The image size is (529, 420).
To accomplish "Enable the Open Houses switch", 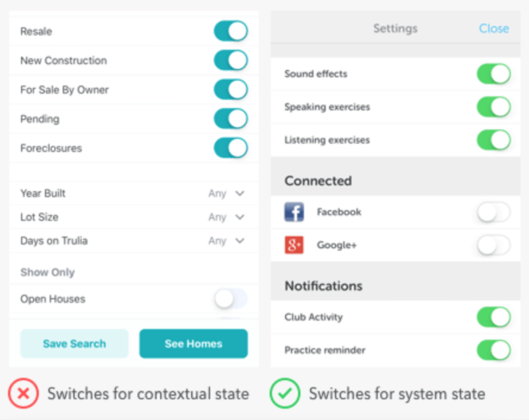I will pyautogui.click(x=231, y=299).
